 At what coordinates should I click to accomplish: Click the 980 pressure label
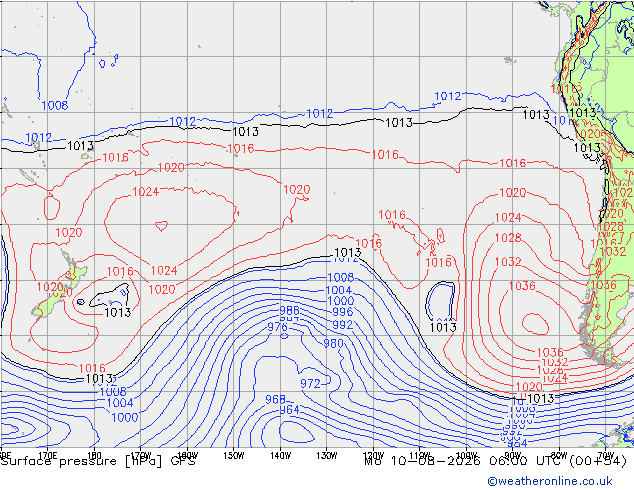coord(333,344)
